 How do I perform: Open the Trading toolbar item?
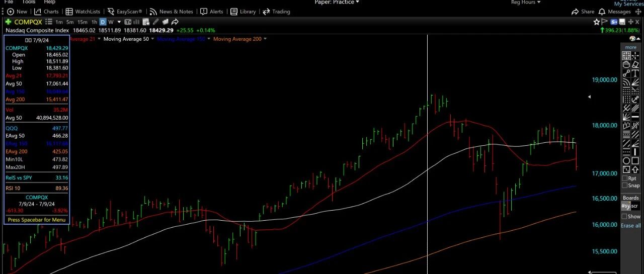point(276,12)
